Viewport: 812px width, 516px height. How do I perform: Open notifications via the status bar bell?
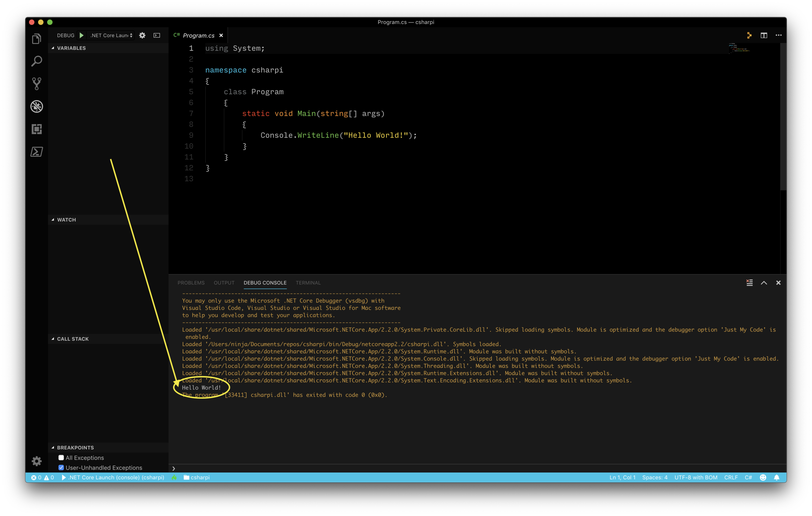point(776,477)
